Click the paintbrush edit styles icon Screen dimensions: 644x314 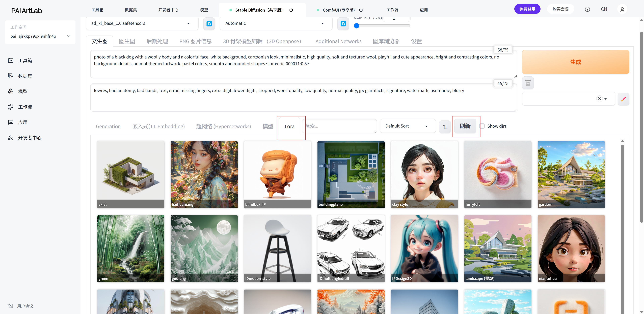click(x=623, y=99)
